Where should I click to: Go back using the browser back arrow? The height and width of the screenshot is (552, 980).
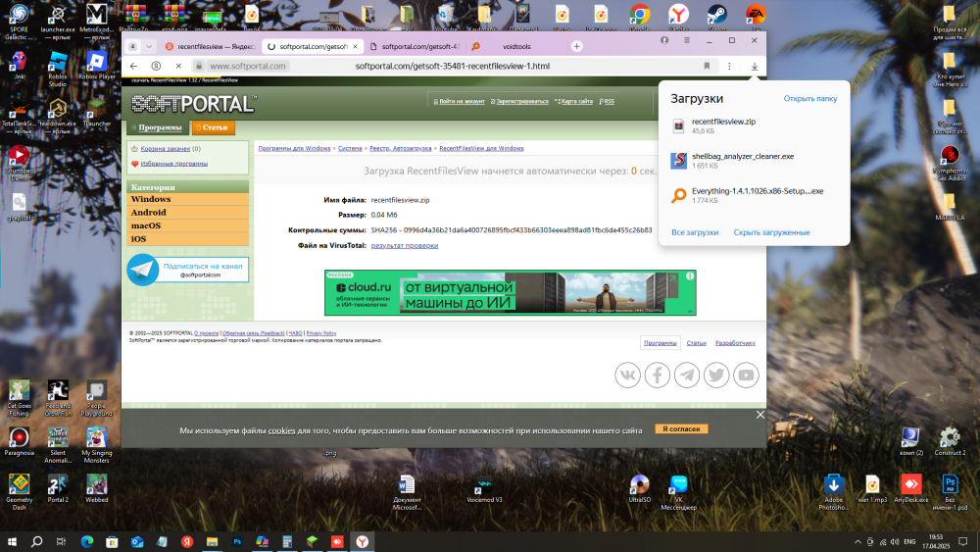click(x=133, y=66)
